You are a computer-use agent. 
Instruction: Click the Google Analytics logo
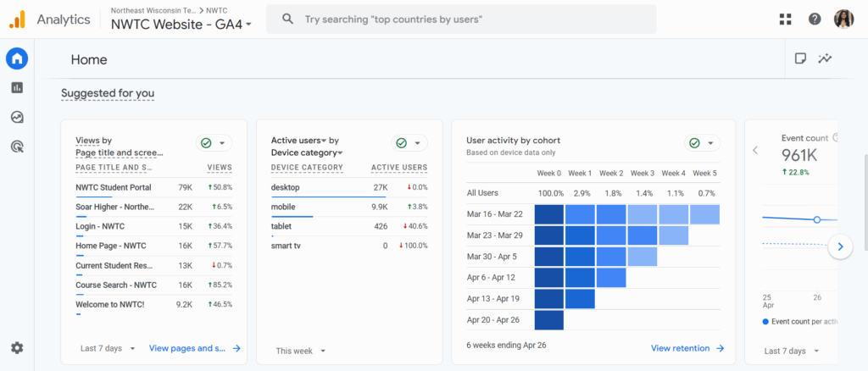(x=17, y=19)
